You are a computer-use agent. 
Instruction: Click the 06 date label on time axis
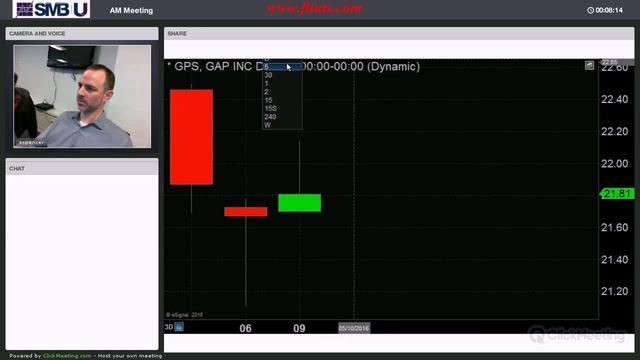point(245,328)
